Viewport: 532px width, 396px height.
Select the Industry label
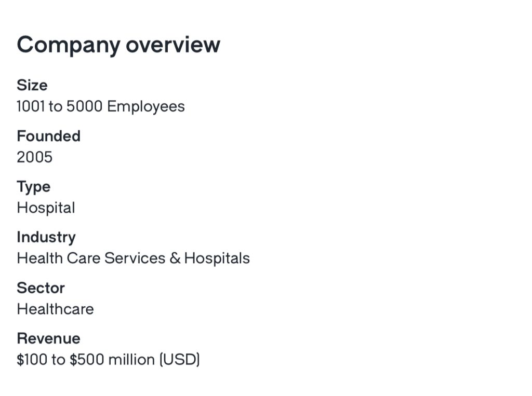click(46, 238)
